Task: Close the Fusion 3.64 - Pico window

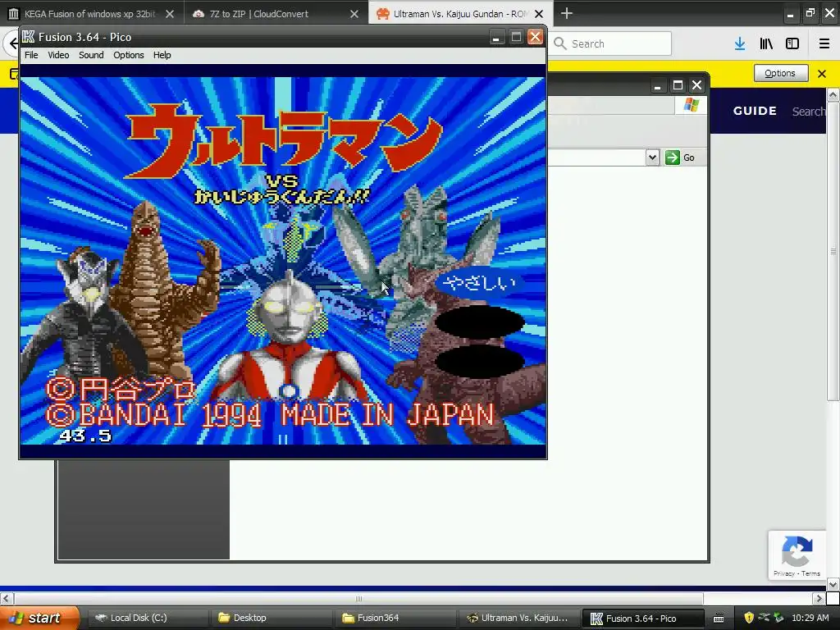Action: (535, 37)
